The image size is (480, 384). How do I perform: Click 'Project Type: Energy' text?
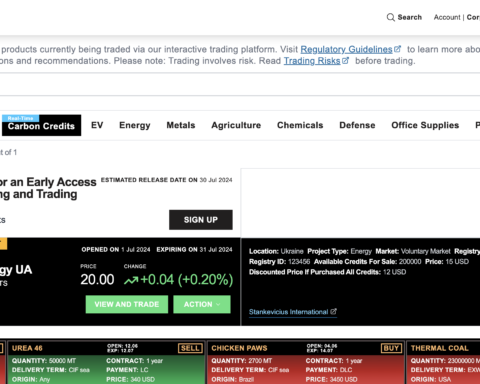[x=339, y=251]
